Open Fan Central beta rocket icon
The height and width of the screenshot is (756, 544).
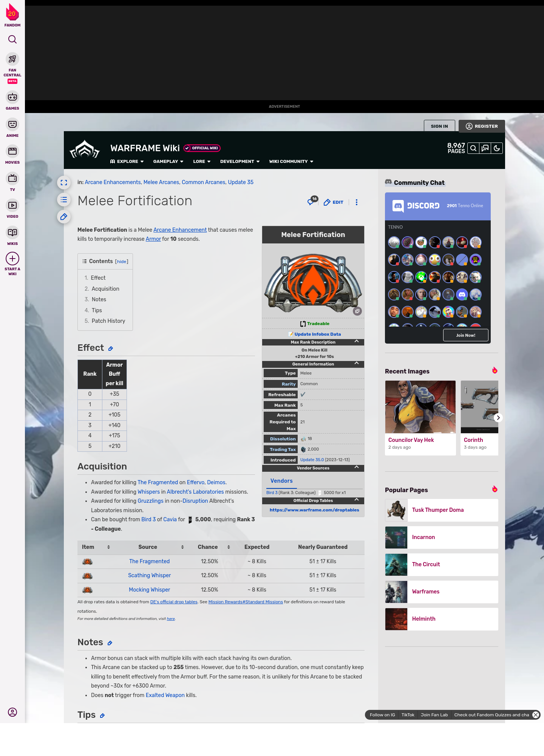12,59
